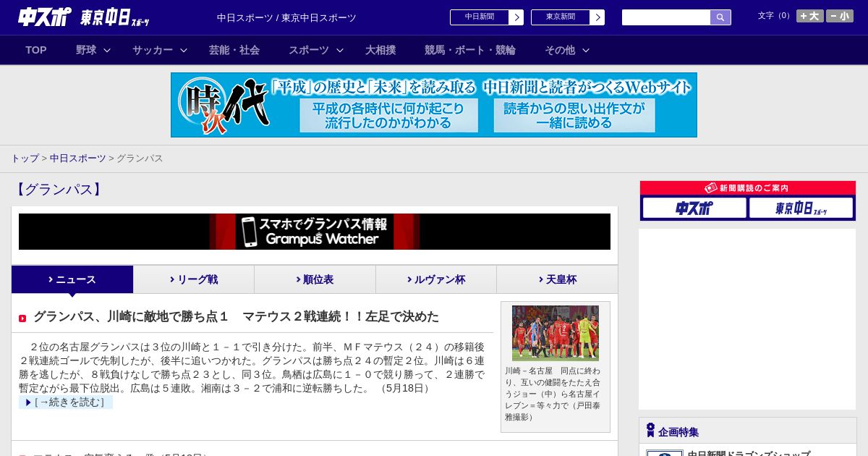Increase text size with 大 button
Screen dimensions: 868x456
click(x=810, y=16)
